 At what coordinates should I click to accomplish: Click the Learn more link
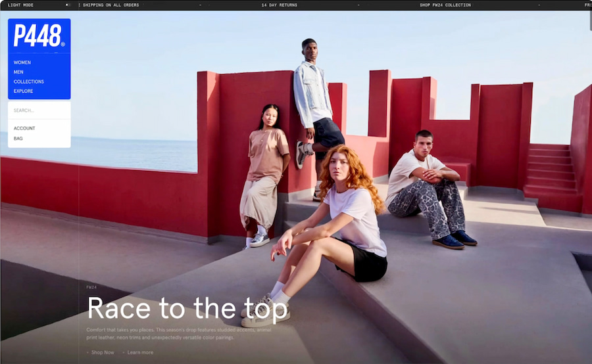coord(140,353)
